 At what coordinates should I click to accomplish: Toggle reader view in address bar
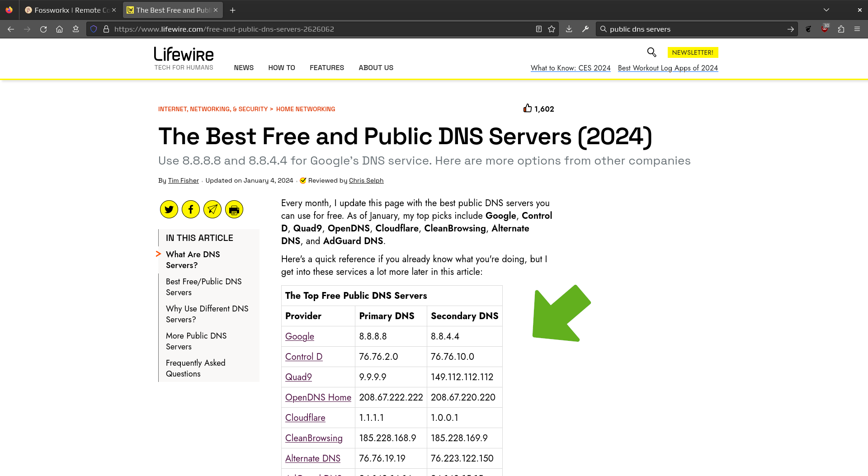click(539, 29)
